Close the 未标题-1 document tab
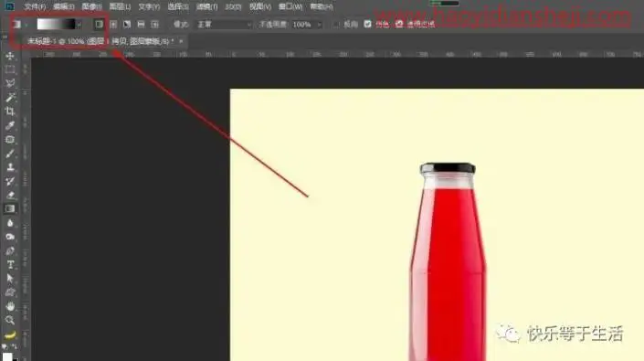Image resolution: width=644 pixels, height=361 pixels. (181, 41)
